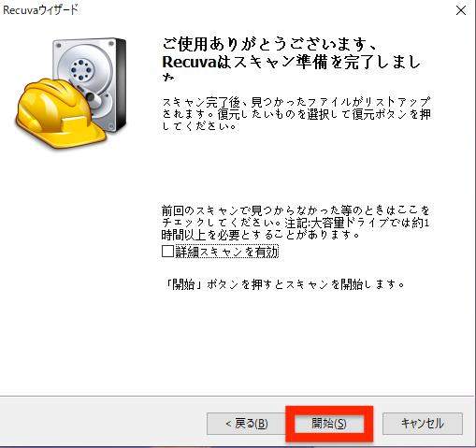Start the scan with 開始(S) button
Image resolution: width=476 pixels, height=448 pixels.
(329, 424)
